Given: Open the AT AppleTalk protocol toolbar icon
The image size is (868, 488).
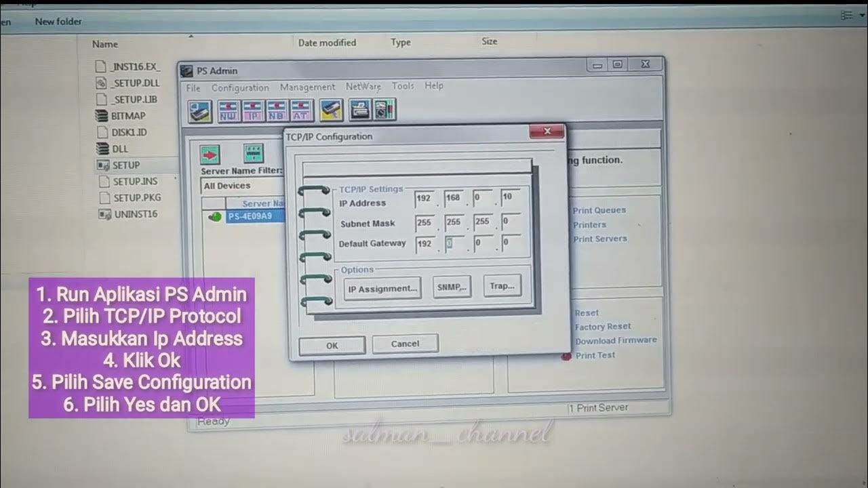Looking at the screenshot, I should (x=300, y=112).
